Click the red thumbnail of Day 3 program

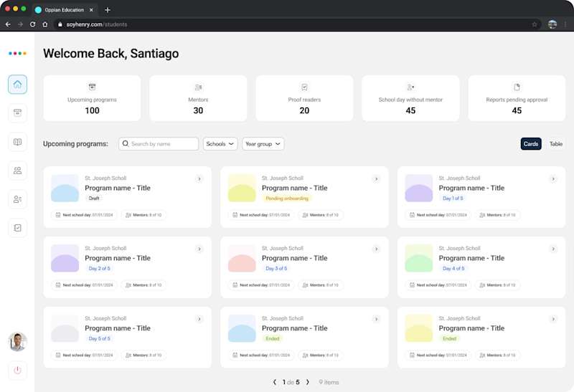click(242, 259)
